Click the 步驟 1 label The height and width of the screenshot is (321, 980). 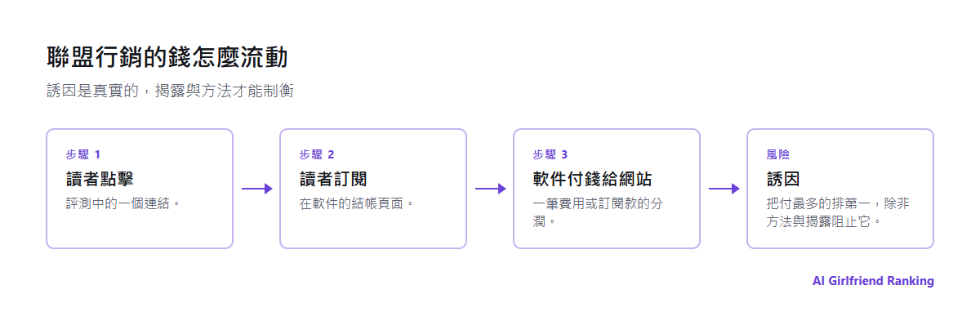83,154
